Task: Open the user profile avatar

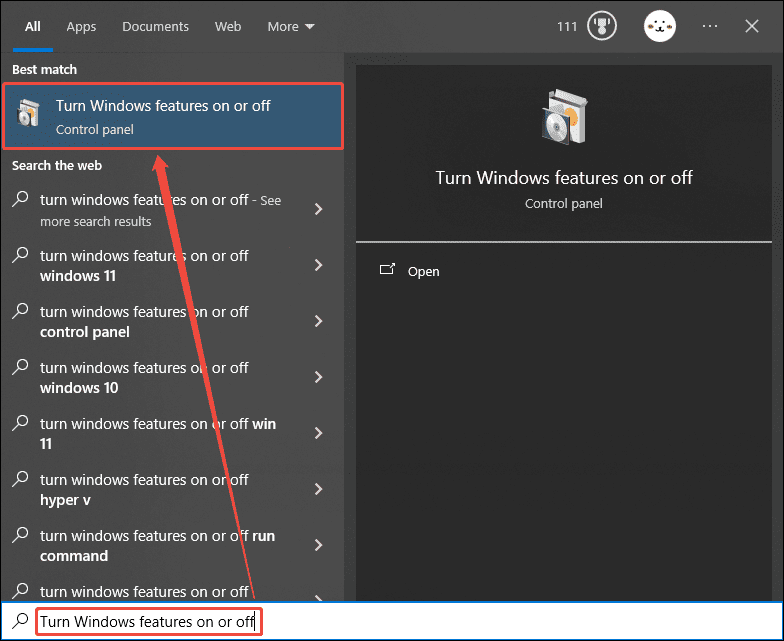Action: coord(660,26)
